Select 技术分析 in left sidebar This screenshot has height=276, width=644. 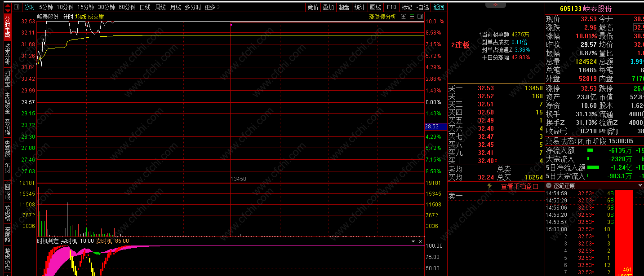click(7, 54)
